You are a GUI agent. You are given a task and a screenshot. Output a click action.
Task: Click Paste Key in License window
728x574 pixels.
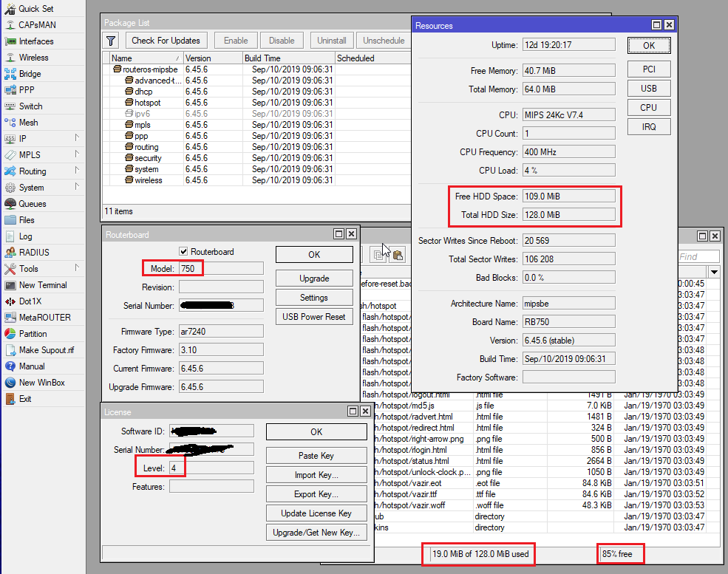[x=316, y=456]
